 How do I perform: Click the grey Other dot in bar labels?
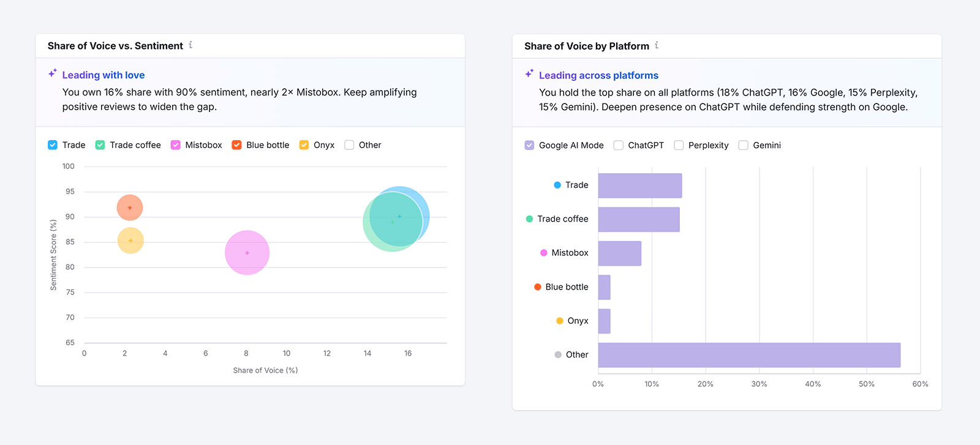point(558,354)
